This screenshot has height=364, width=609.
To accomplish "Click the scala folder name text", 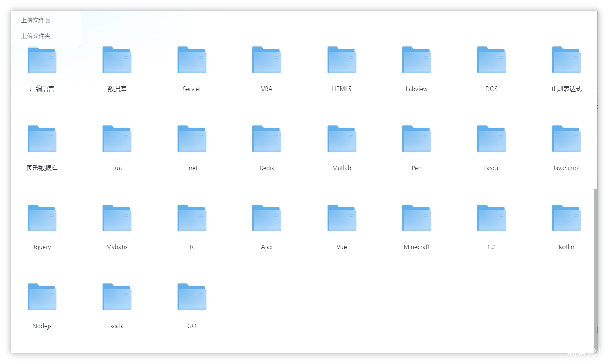I will tap(117, 326).
